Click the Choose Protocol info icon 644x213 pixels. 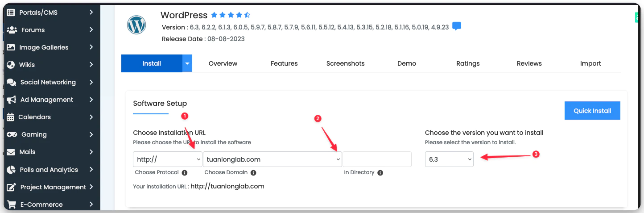point(185,173)
